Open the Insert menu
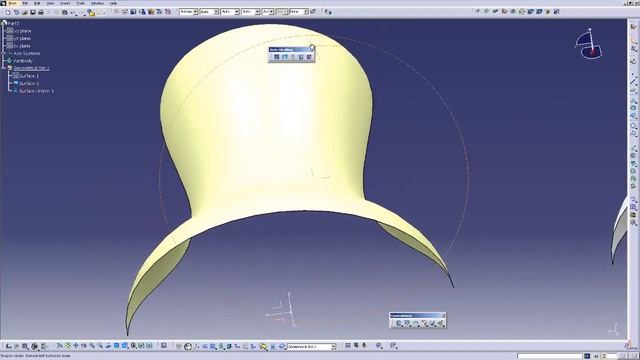This screenshot has width=640, height=360. [65, 3]
